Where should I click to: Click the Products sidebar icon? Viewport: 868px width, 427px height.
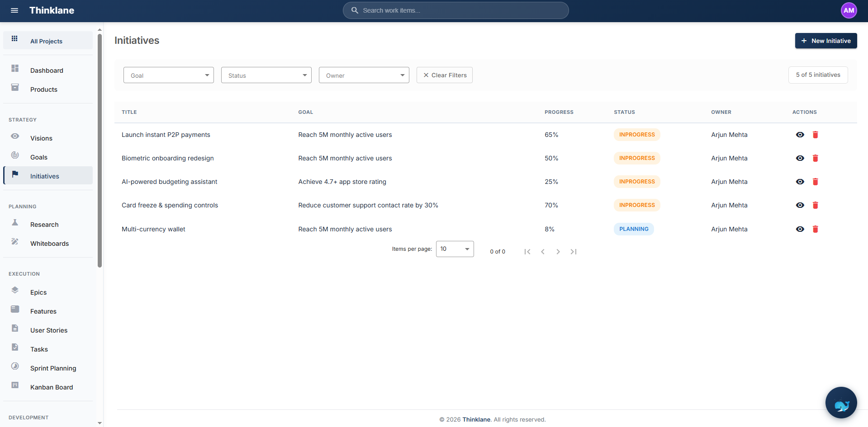click(x=15, y=87)
